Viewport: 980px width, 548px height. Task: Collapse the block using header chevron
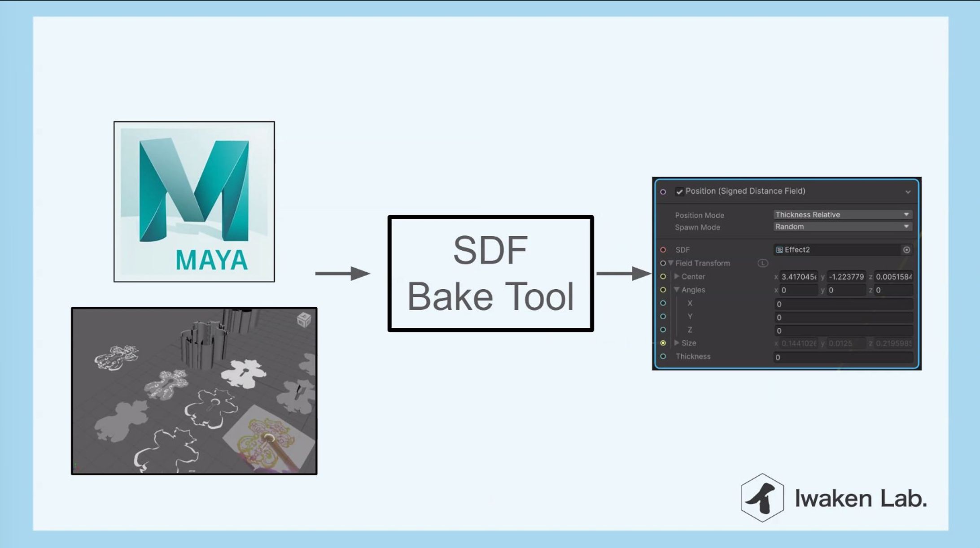click(908, 192)
